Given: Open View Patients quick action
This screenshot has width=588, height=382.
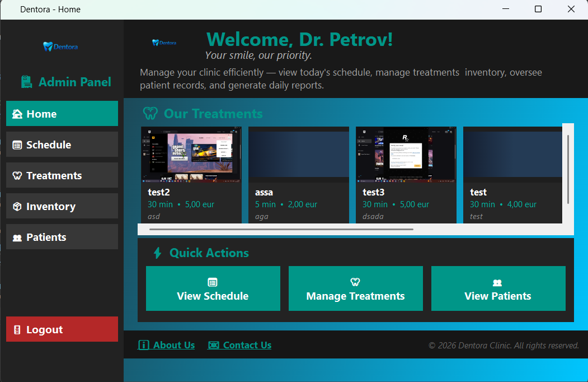Looking at the screenshot, I should click(x=498, y=288).
